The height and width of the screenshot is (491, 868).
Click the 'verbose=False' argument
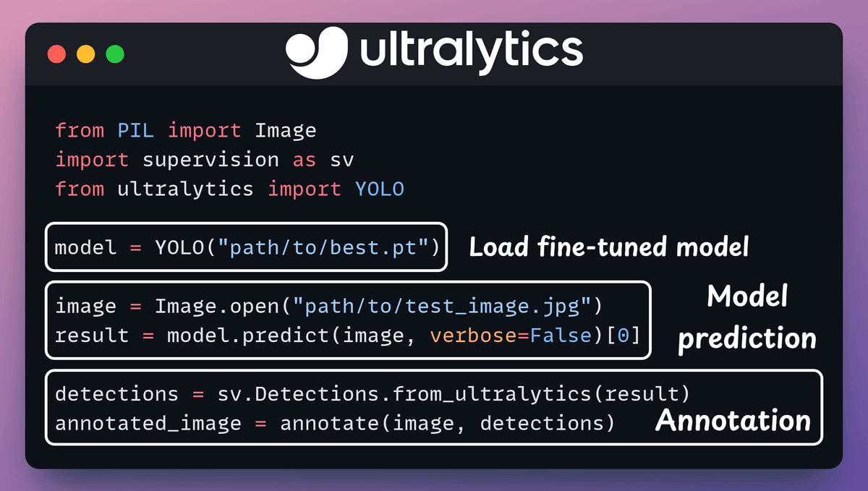point(509,336)
